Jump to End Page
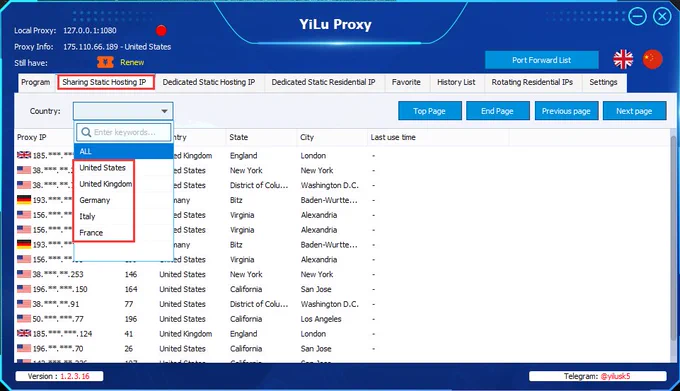680x391 pixels. [497, 111]
